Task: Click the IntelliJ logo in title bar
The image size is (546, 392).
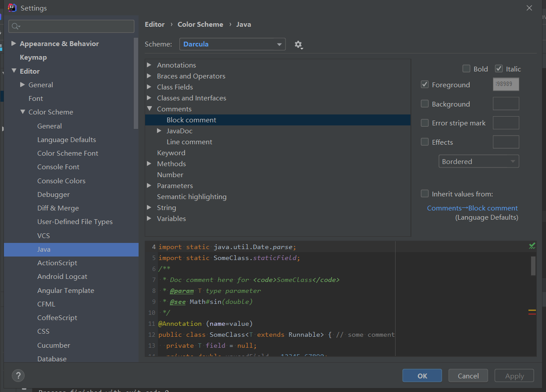Action: pos(12,7)
